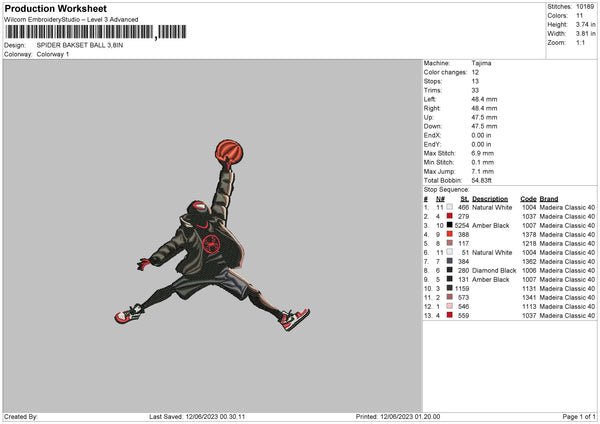The image size is (600, 424).
Task: Select the 'Left:' extent label
Action: tap(429, 99)
